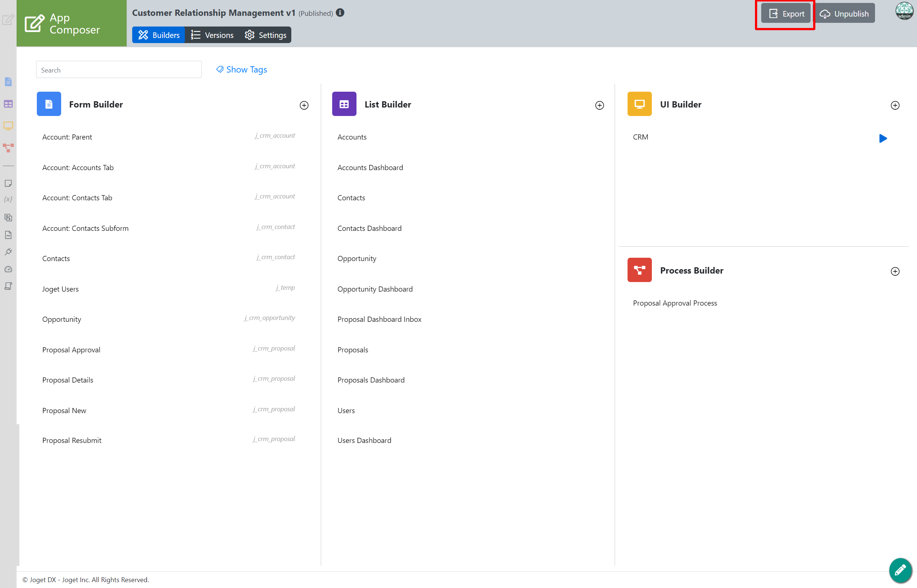This screenshot has height=588, width=917.
Task: Open the Settings tab
Action: point(266,35)
